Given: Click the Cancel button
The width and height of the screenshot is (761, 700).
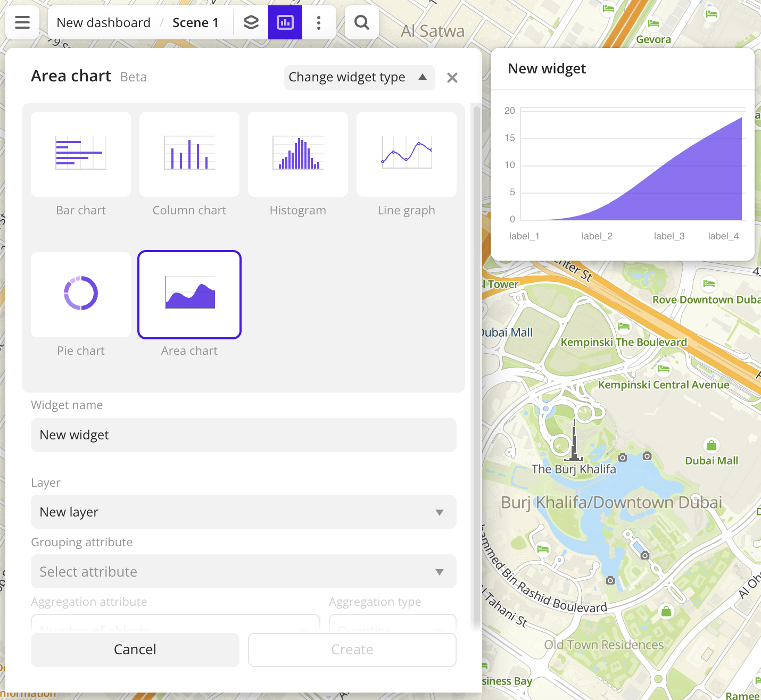Looking at the screenshot, I should pos(135,649).
